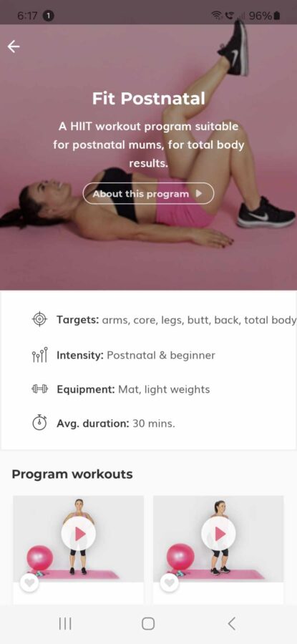Viewport: 297px width, 644px height.
Task: Open Android recent apps button
Action: coord(65,624)
